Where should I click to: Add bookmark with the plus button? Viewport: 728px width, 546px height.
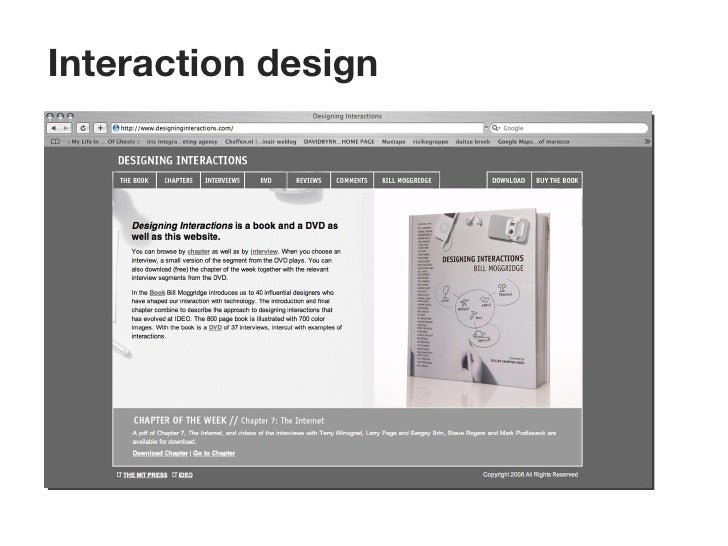click(x=100, y=128)
